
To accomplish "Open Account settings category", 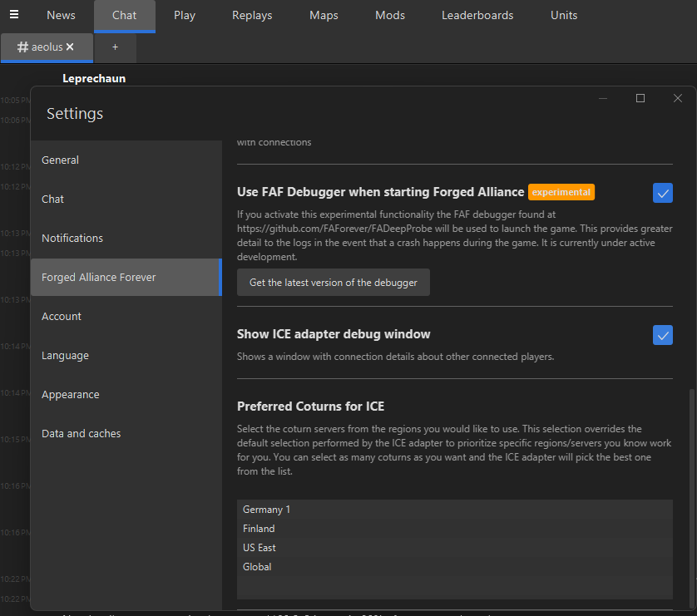I will click(x=126, y=316).
